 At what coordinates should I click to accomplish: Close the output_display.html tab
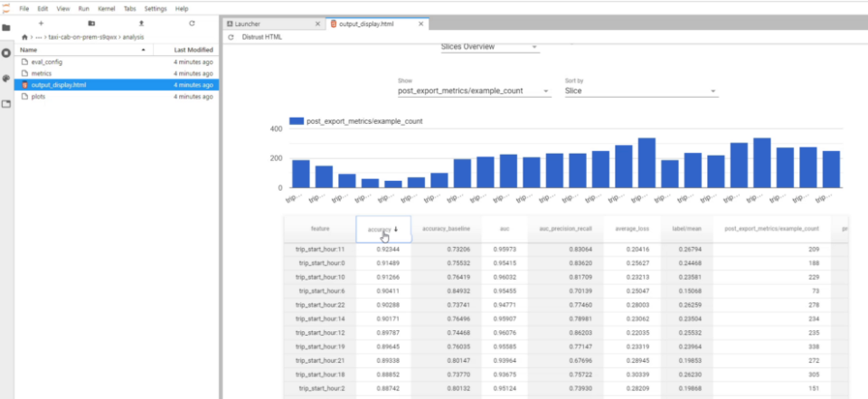[x=420, y=24]
